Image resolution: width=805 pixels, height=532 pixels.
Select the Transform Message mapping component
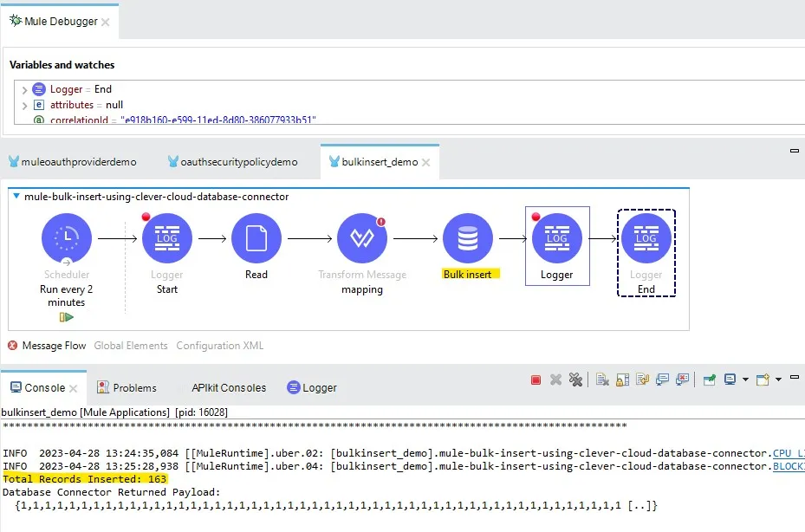(x=362, y=238)
